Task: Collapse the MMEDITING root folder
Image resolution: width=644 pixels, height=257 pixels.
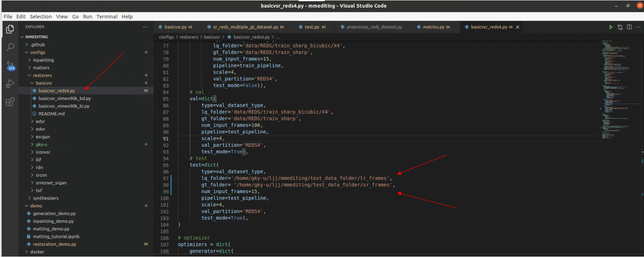Action: [x=23, y=37]
